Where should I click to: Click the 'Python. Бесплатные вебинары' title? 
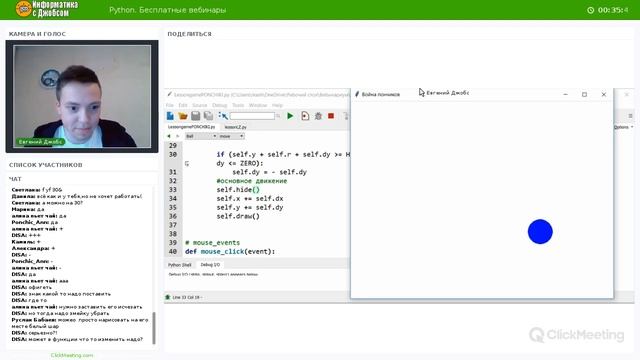tap(167, 10)
